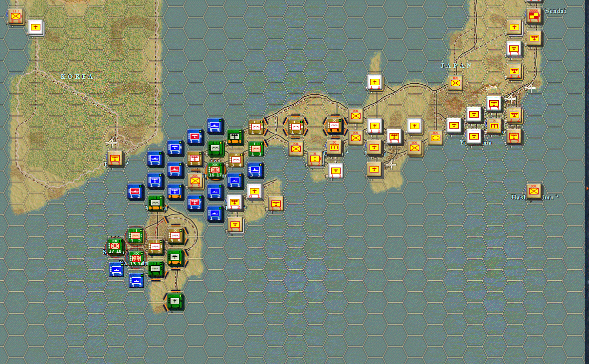Toggle selection of the circled 13-14 division
This screenshot has width=589, height=364.
point(136,258)
